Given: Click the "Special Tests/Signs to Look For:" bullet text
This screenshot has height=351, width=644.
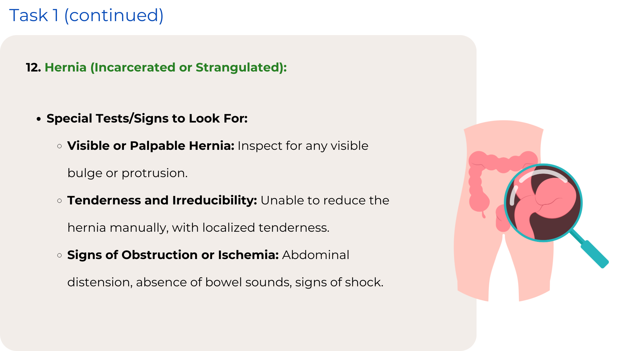Looking at the screenshot, I should pos(147,118).
